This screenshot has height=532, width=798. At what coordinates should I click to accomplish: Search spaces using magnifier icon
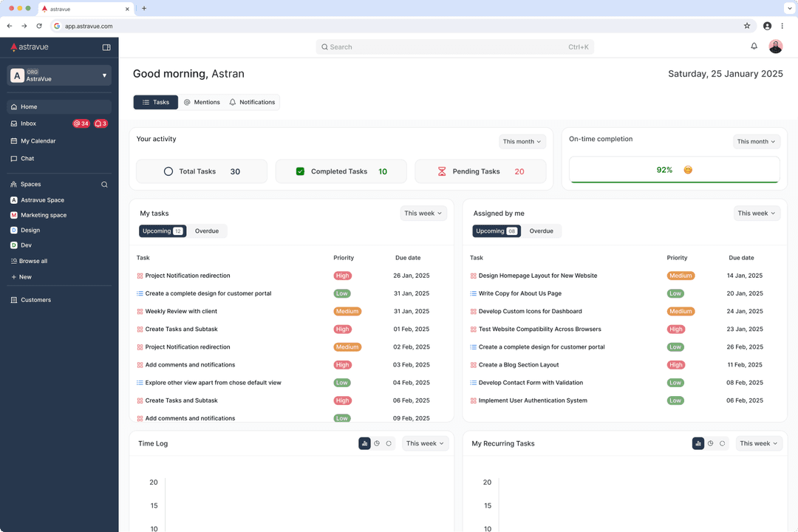(104, 185)
